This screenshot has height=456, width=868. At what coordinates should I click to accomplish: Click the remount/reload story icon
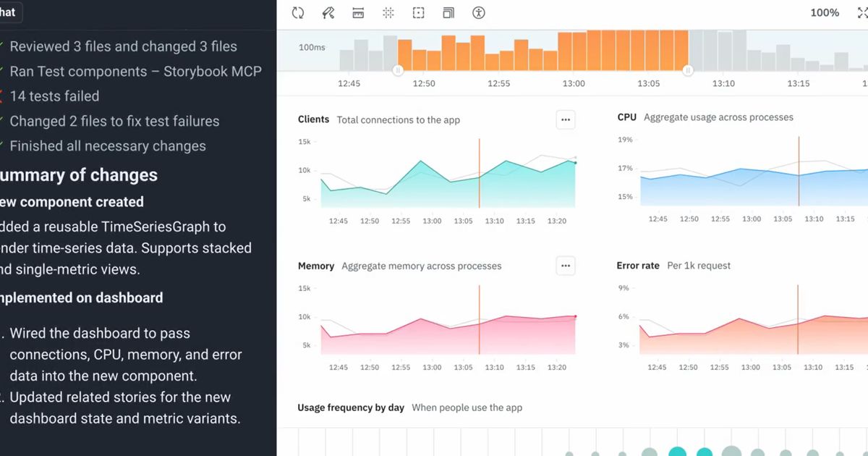[x=298, y=13]
